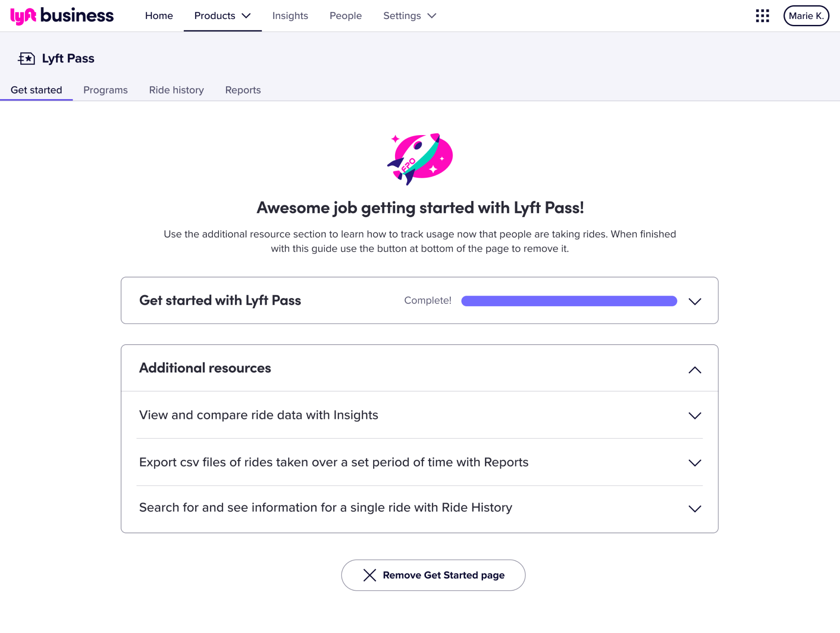Click the Lyft business logo
The height and width of the screenshot is (633, 840).
[62, 16]
